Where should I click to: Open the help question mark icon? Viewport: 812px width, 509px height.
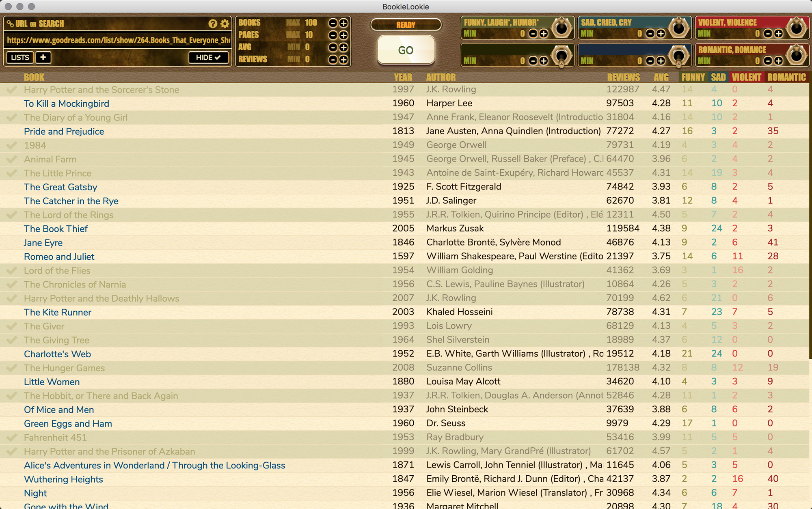213,24
